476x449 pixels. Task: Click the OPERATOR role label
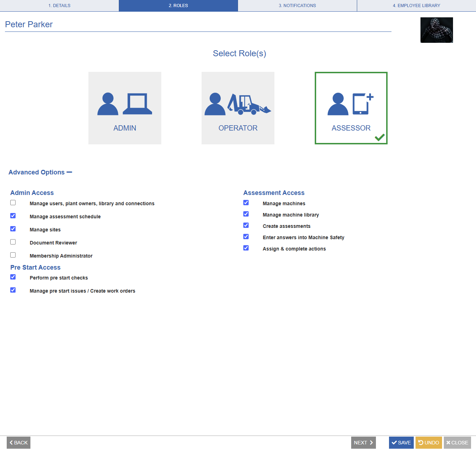pyautogui.click(x=238, y=128)
